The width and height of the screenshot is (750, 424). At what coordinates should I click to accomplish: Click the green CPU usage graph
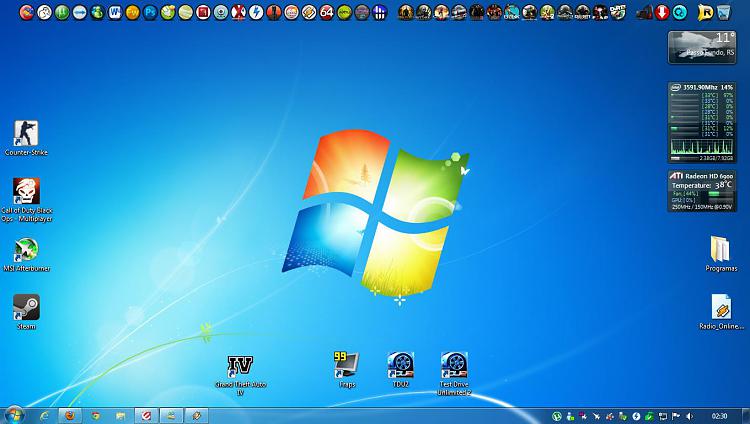(702, 146)
